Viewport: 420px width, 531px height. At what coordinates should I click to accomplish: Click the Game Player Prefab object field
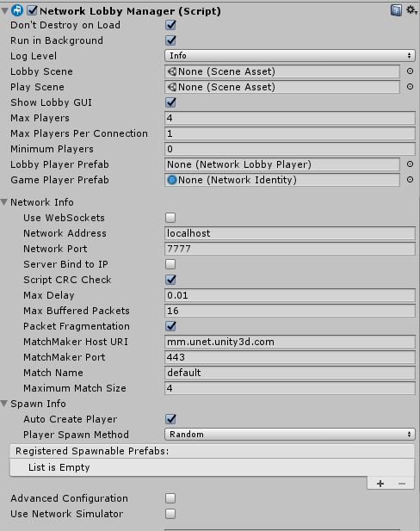coord(282,180)
